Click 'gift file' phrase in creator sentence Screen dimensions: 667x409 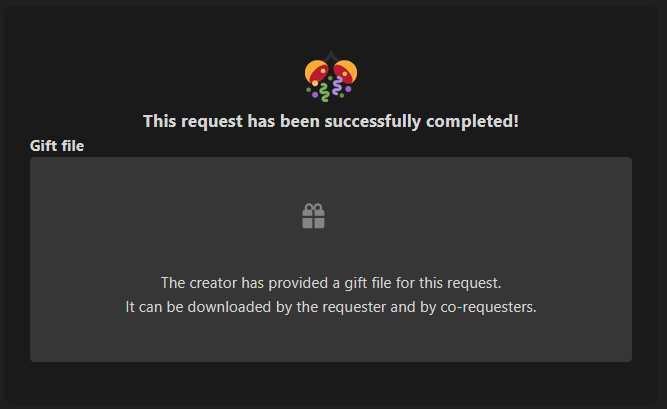click(368, 283)
